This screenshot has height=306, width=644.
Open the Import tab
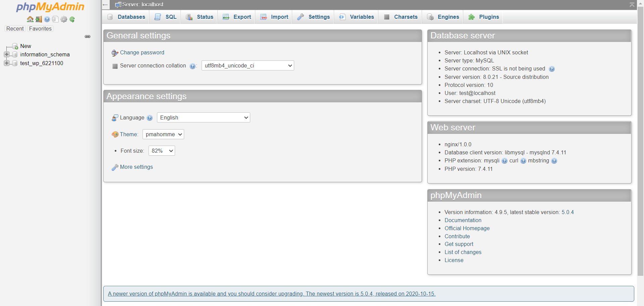(x=274, y=17)
